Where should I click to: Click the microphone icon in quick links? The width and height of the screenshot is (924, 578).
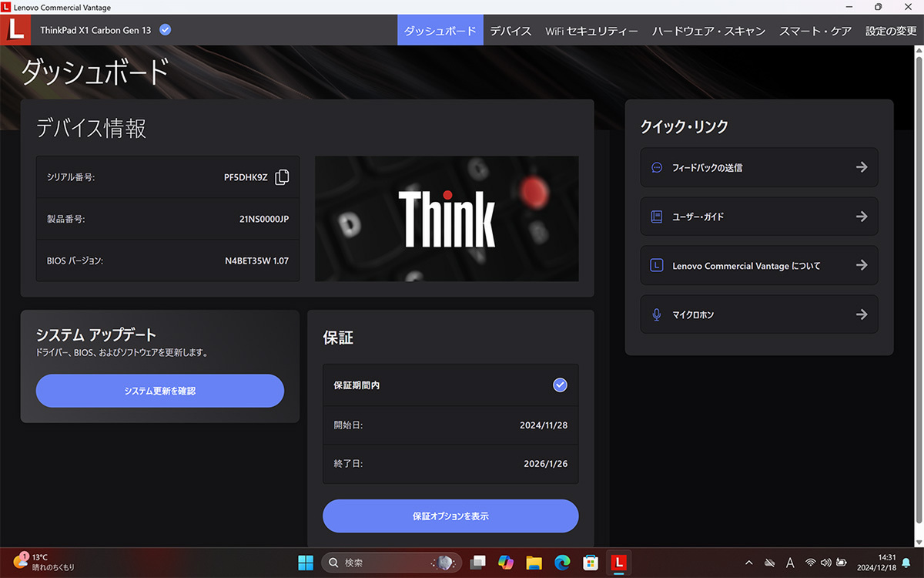pos(657,314)
